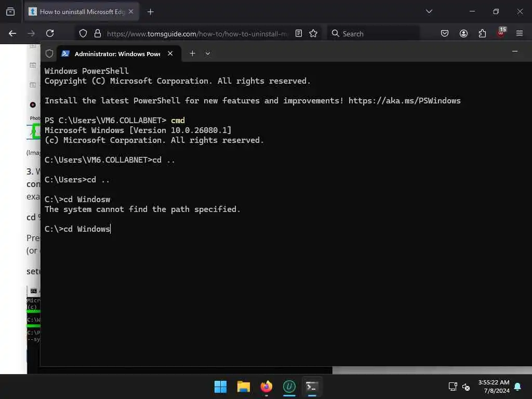This screenshot has height=399, width=532.
Task: Open File Explorer from taskbar
Action: point(243,387)
